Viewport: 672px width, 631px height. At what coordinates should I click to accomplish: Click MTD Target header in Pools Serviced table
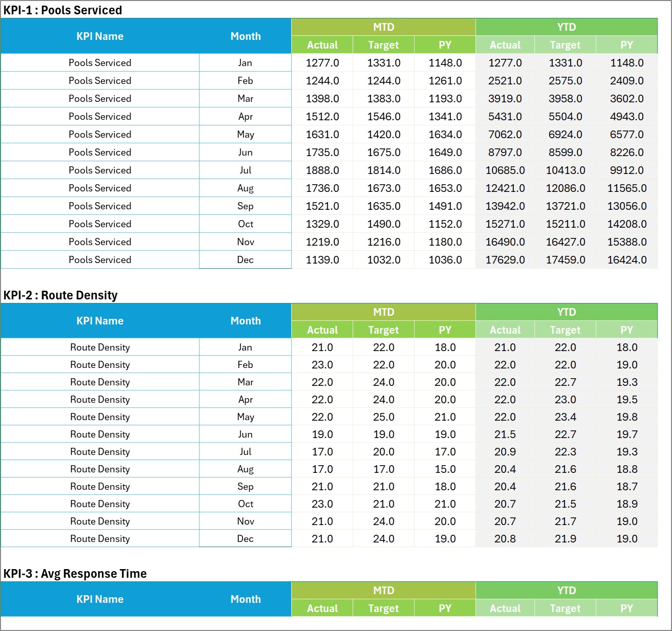click(384, 45)
